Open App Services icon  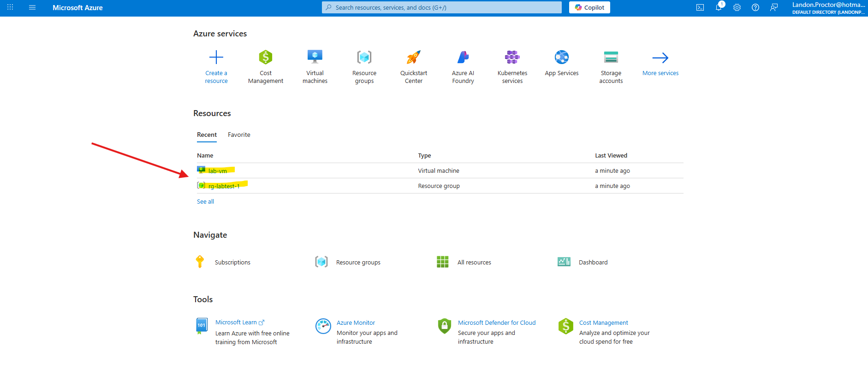562,58
